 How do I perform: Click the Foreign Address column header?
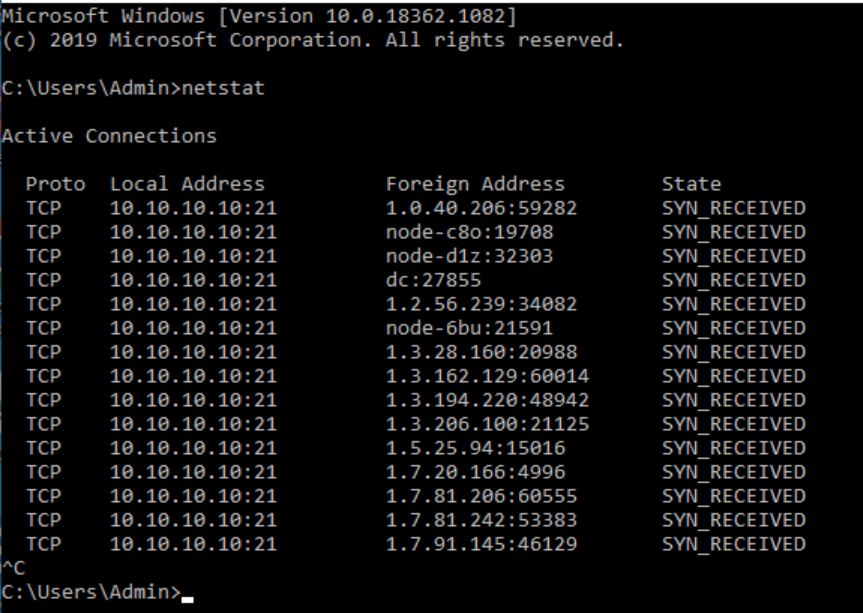[475, 184]
